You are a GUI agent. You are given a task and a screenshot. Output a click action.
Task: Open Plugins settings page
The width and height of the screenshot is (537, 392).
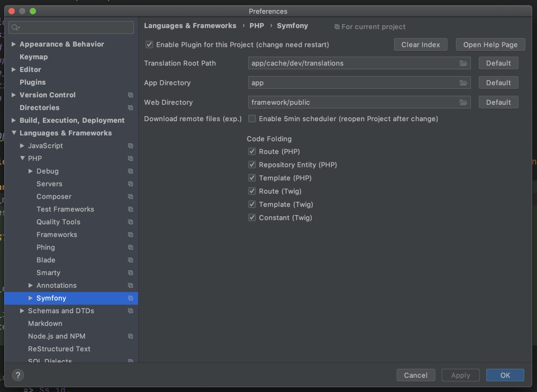[33, 82]
